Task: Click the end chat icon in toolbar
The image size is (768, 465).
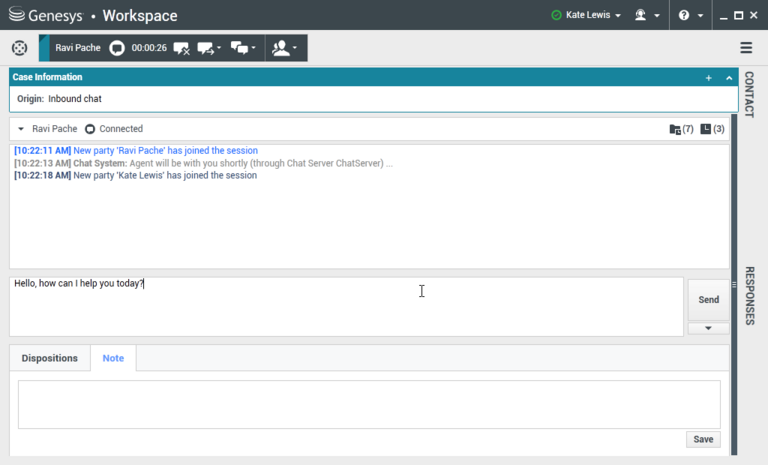Action: (181, 48)
